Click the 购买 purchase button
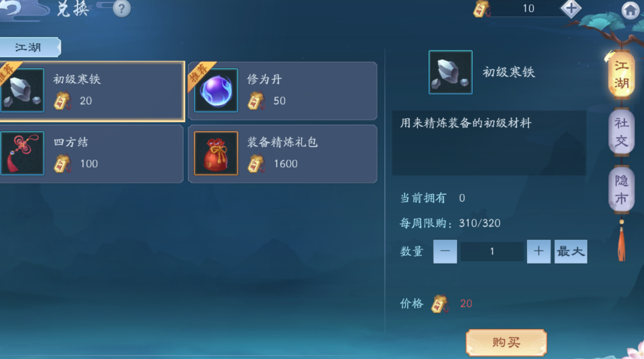 tap(506, 342)
